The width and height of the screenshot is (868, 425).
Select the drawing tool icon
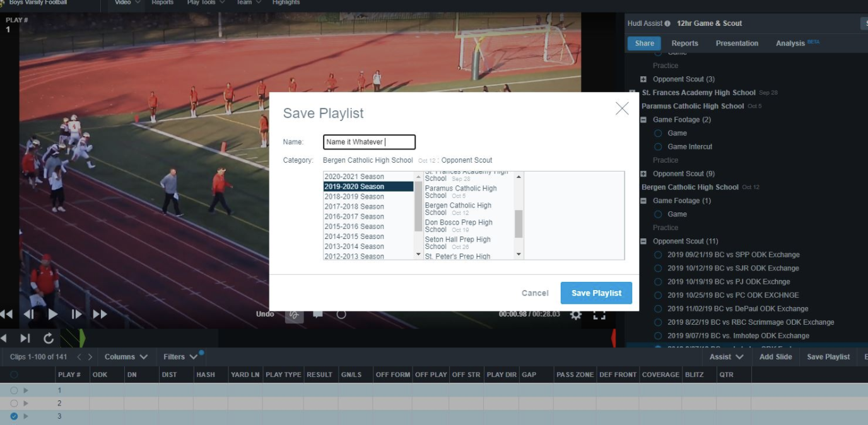pos(294,314)
